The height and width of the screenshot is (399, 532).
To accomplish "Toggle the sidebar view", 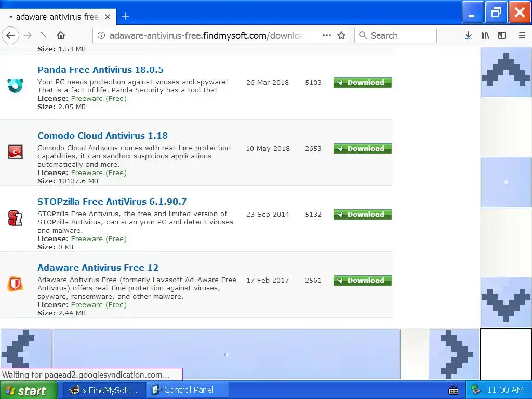I will [x=502, y=35].
